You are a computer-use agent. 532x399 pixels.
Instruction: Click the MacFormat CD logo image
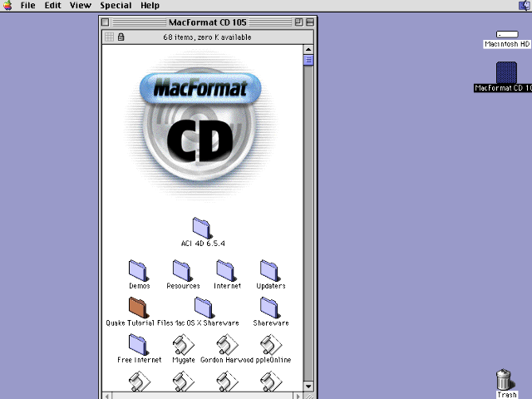[x=200, y=126]
